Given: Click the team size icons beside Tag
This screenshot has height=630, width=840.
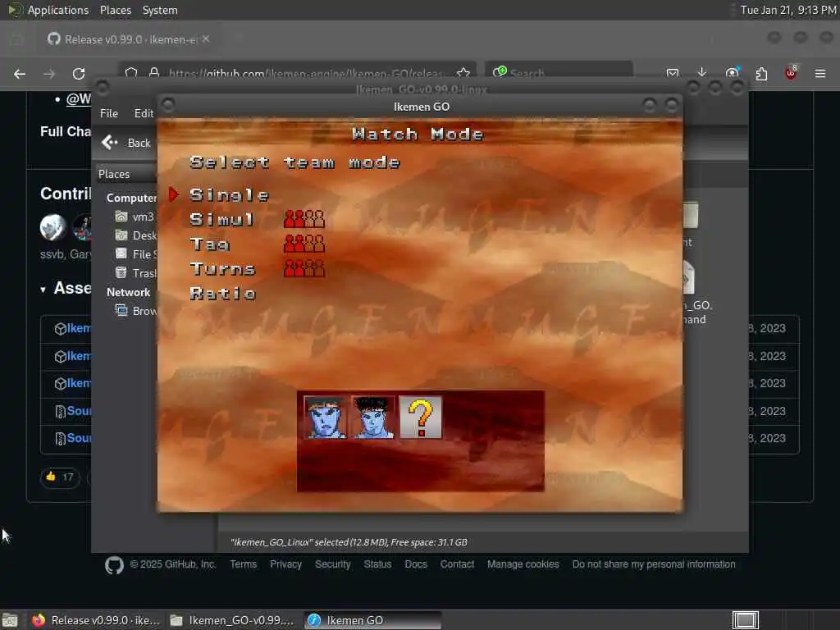Looking at the screenshot, I should [304, 244].
